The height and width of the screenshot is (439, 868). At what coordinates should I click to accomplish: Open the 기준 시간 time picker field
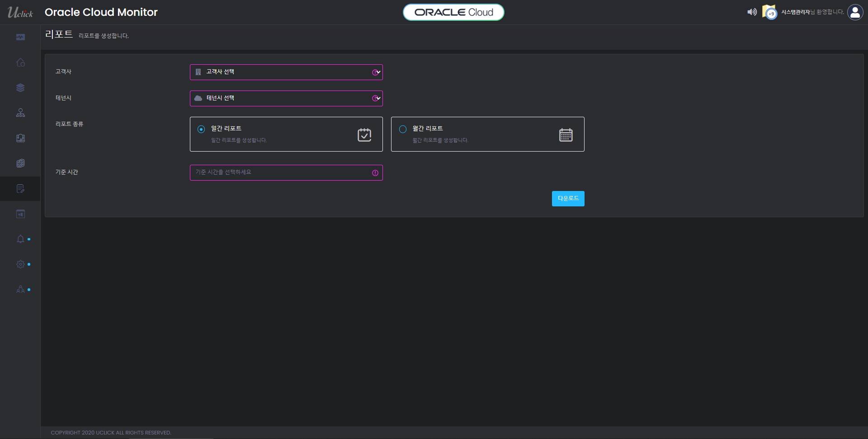click(x=286, y=173)
